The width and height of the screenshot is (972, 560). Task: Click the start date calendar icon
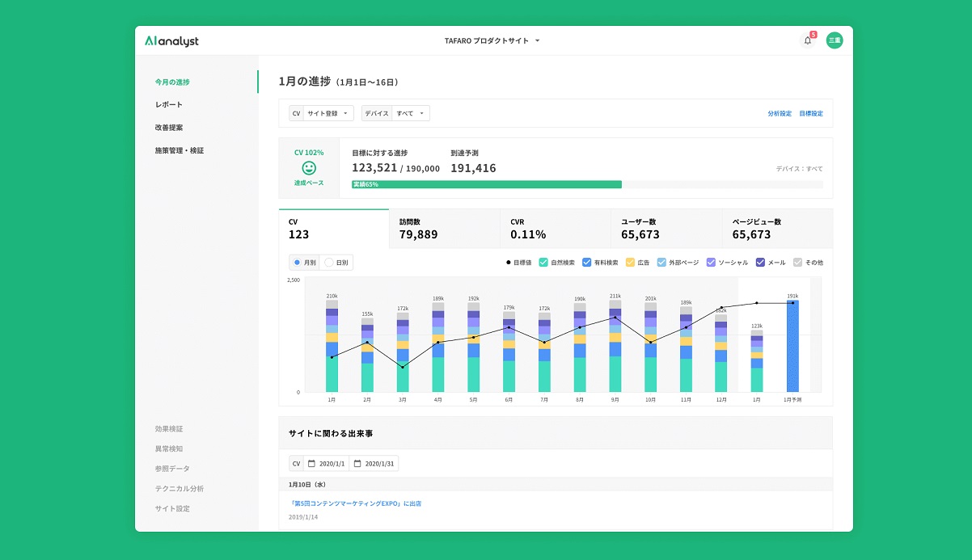click(x=311, y=464)
